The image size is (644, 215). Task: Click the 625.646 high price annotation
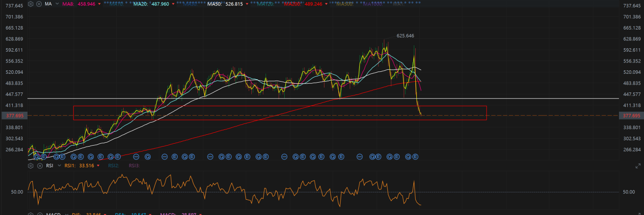[x=405, y=36]
